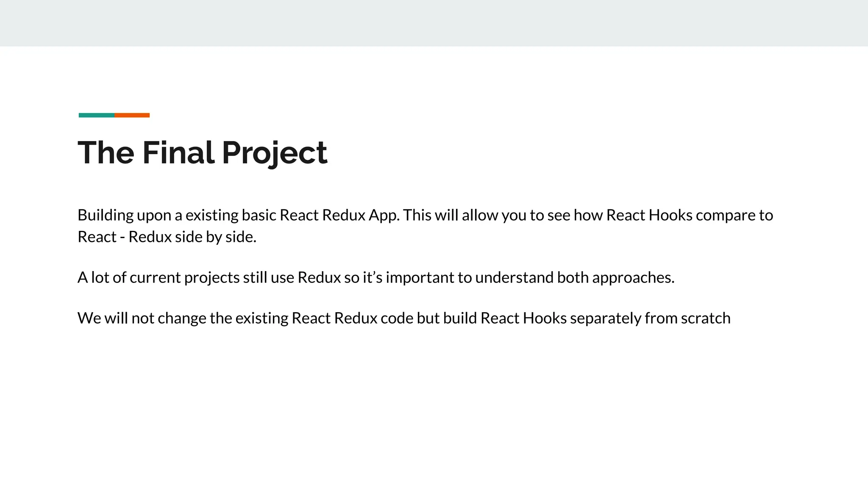Screen dimensions: 868x488
Task: Click the sentence 'A lot of current projects'
Action: click(376, 278)
